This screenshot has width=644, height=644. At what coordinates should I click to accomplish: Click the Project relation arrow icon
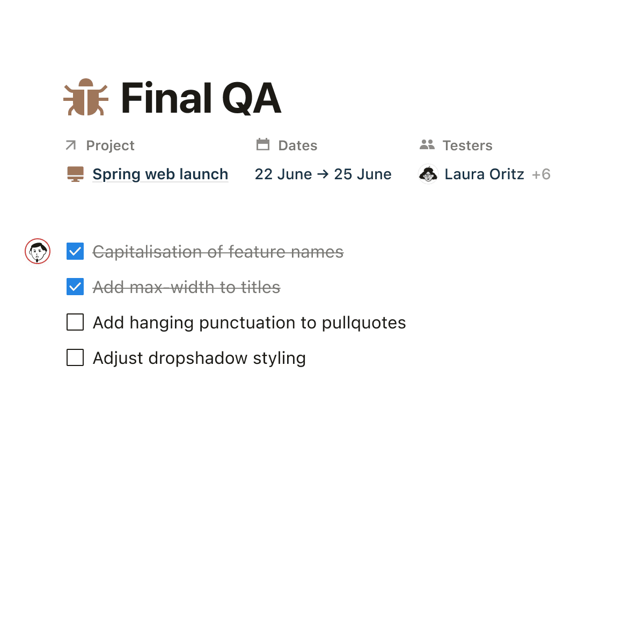(71, 145)
